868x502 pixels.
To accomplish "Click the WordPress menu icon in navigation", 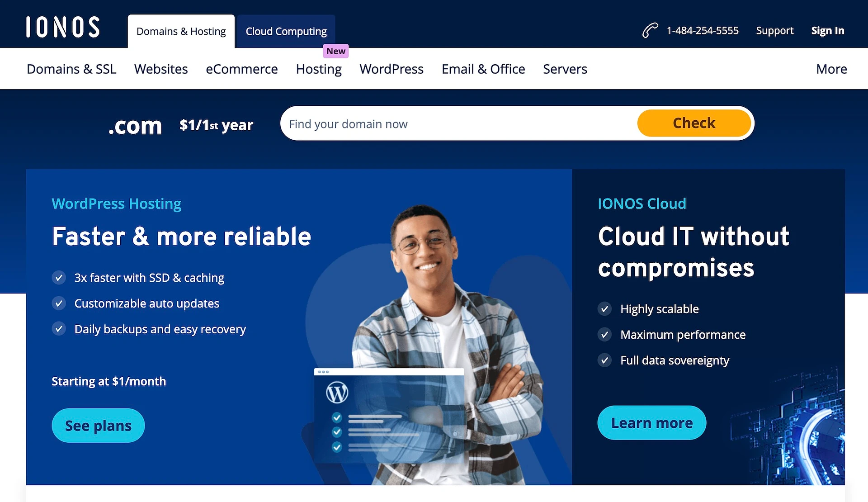I will [392, 68].
